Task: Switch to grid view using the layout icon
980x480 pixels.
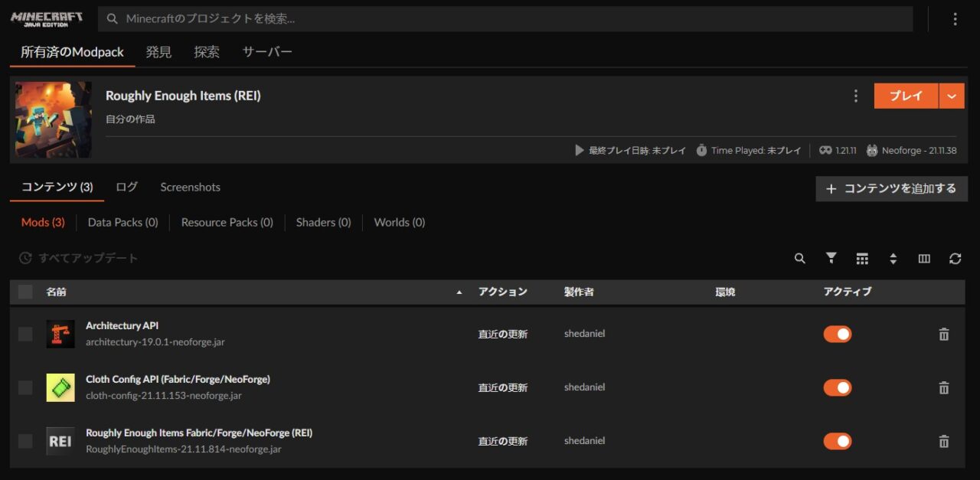Action: pos(862,259)
